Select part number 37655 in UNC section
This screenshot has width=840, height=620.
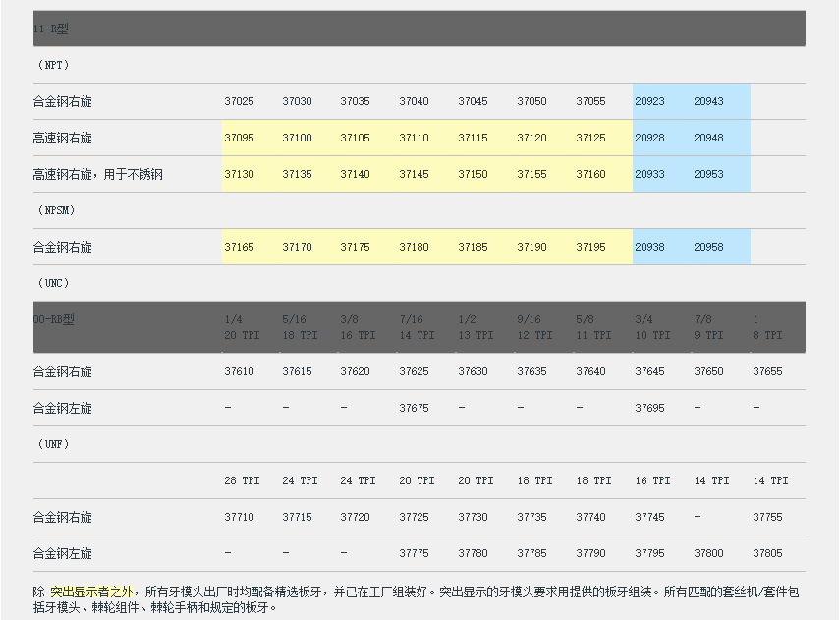(x=767, y=371)
